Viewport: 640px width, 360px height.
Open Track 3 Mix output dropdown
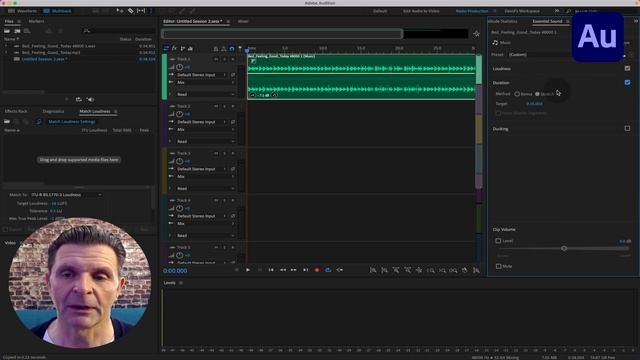206,176
